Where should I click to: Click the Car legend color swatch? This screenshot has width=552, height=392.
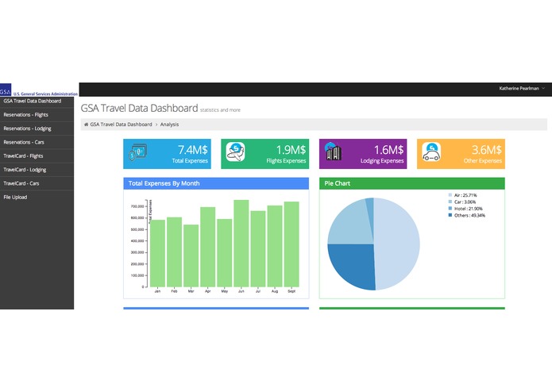coord(450,202)
